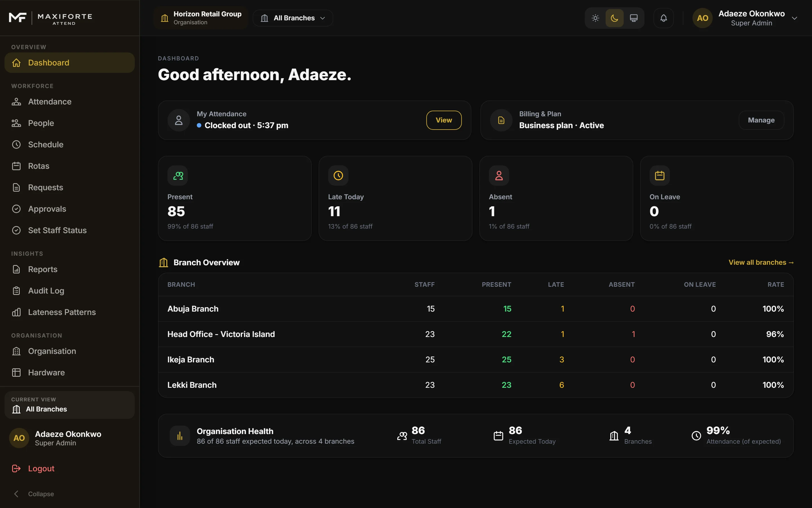Enable dark mode moon toggle
This screenshot has width=812, height=508.
(614, 18)
